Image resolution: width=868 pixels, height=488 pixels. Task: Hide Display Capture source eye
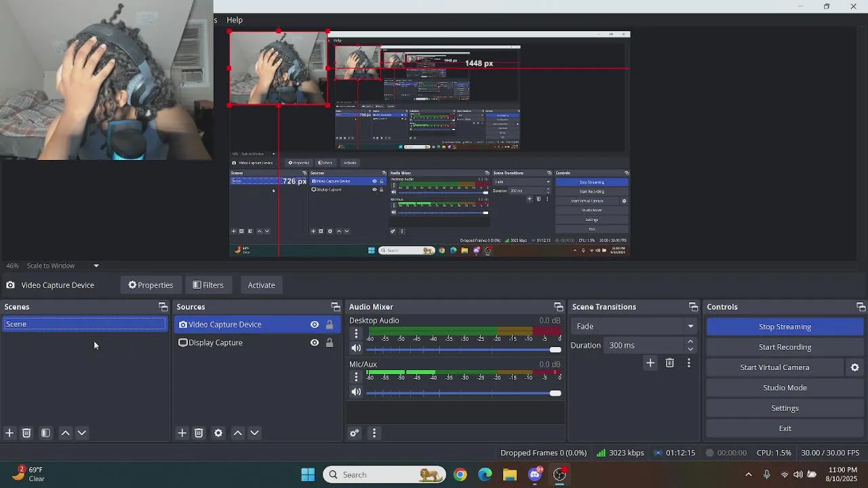click(315, 343)
